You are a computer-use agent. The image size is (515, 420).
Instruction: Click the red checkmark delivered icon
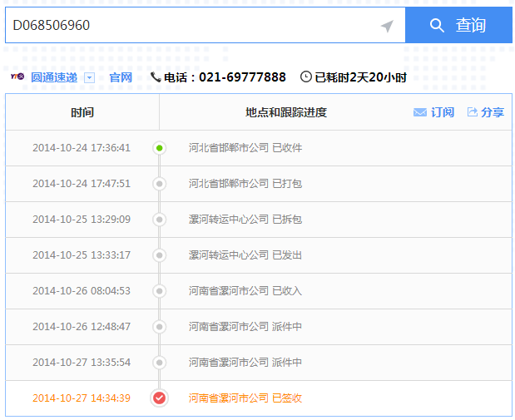159,398
